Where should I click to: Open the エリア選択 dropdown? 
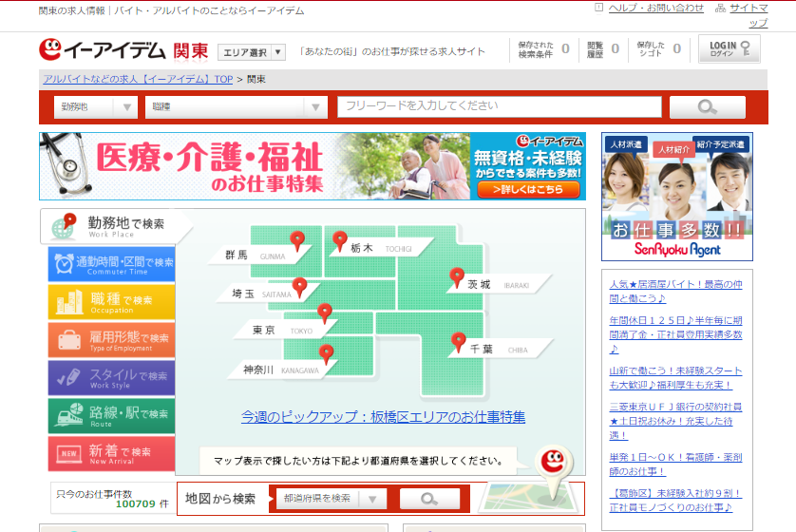coord(252,52)
